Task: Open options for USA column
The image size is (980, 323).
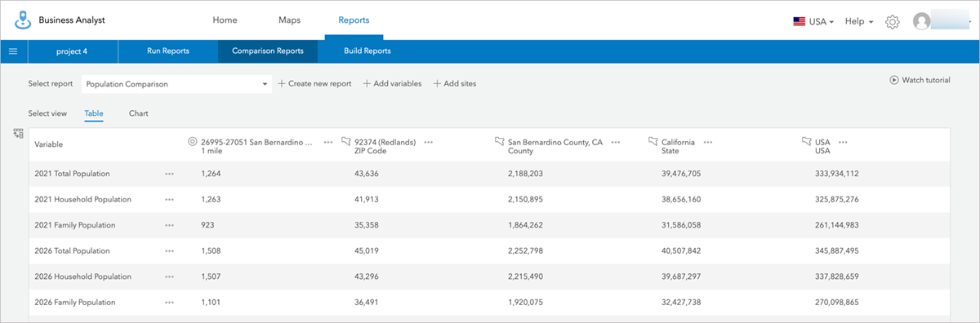Action: point(844,142)
